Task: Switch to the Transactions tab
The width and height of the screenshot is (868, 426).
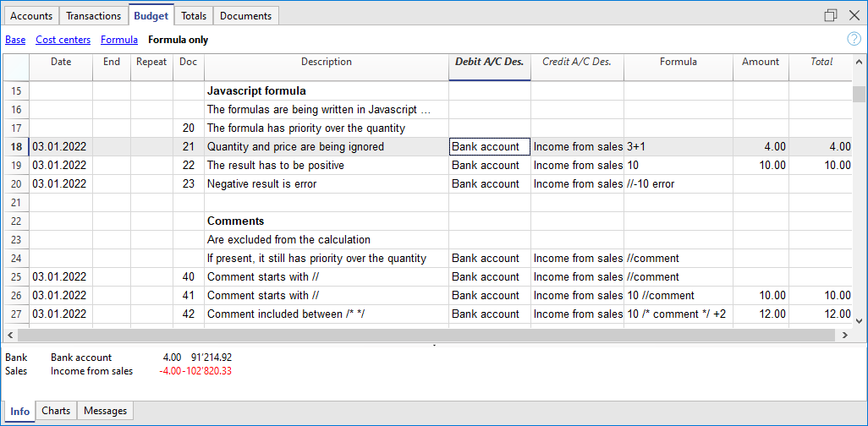Action: [x=94, y=16]
